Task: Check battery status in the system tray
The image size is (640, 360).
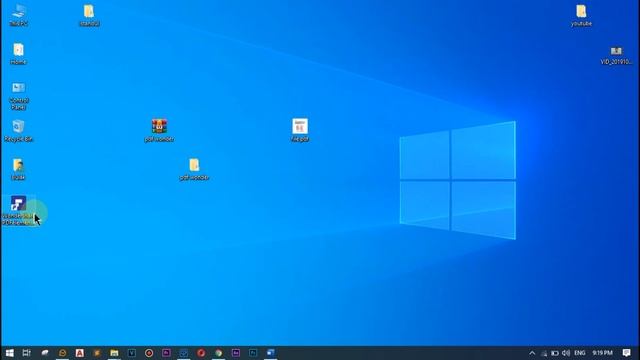Action: (x=555, y=353)
